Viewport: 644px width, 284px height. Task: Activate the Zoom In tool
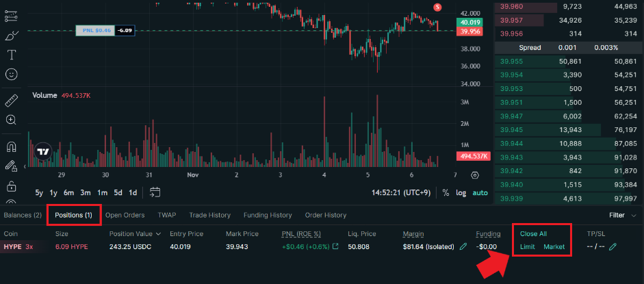coord(12,120)
